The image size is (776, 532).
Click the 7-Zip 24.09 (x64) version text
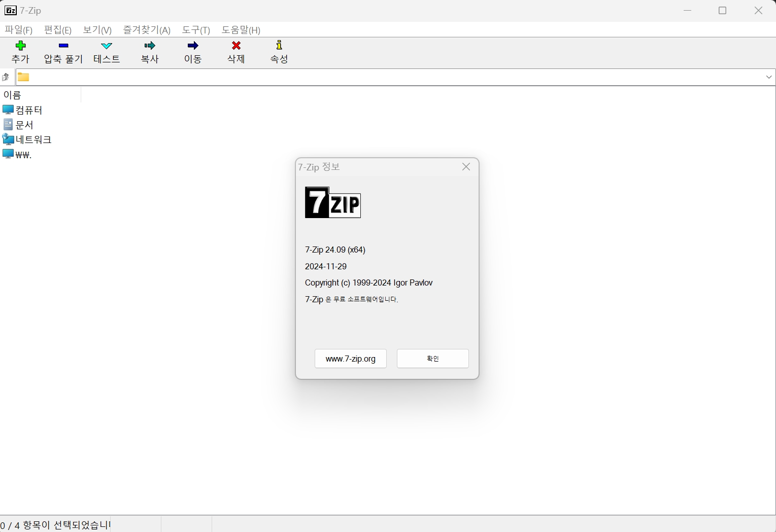coord(335,250)
